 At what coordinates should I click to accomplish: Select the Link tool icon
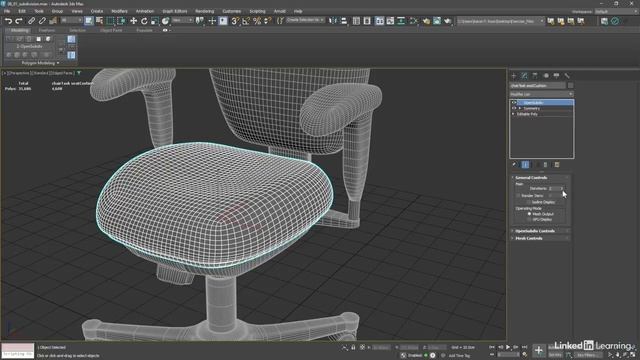click(x=31, y=21)
